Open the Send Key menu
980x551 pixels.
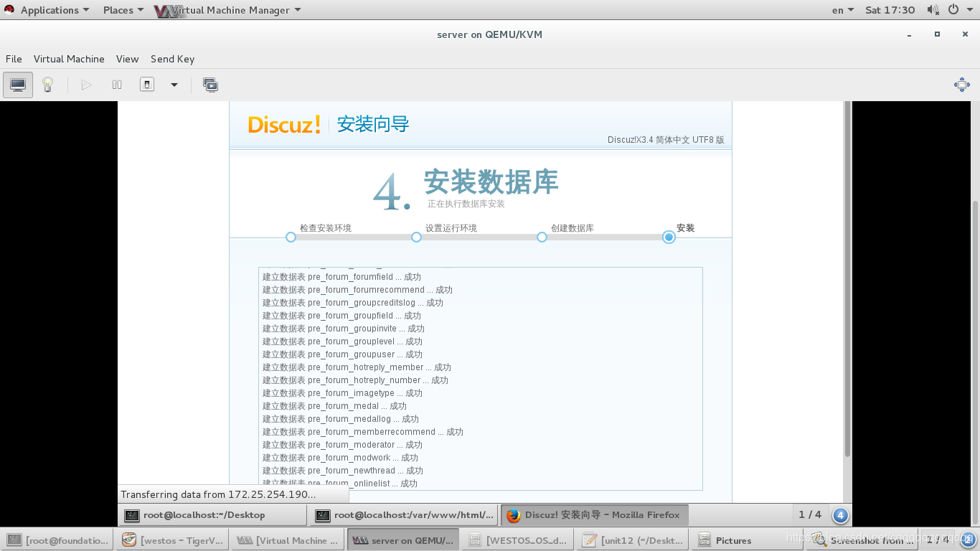tap(172, 59)
